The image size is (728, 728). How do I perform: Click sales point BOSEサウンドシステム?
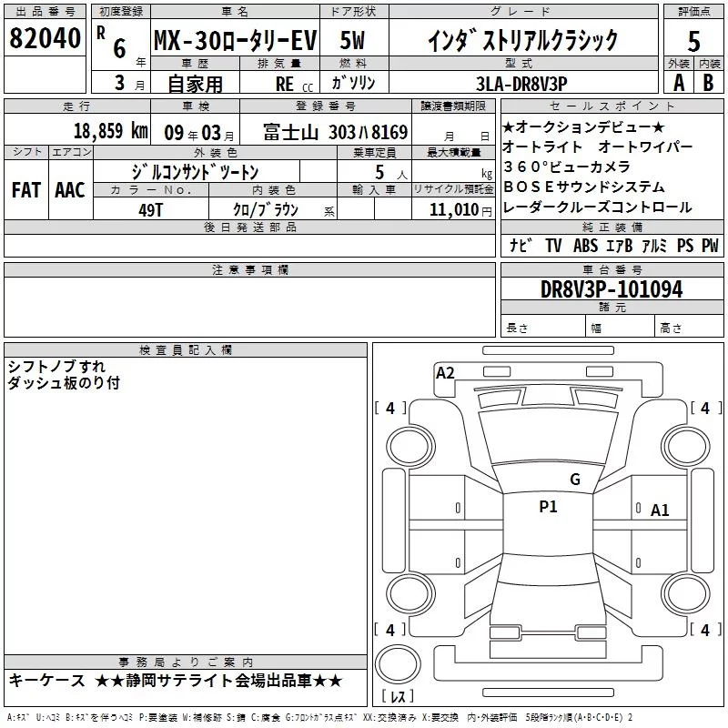tap(584, 187)
